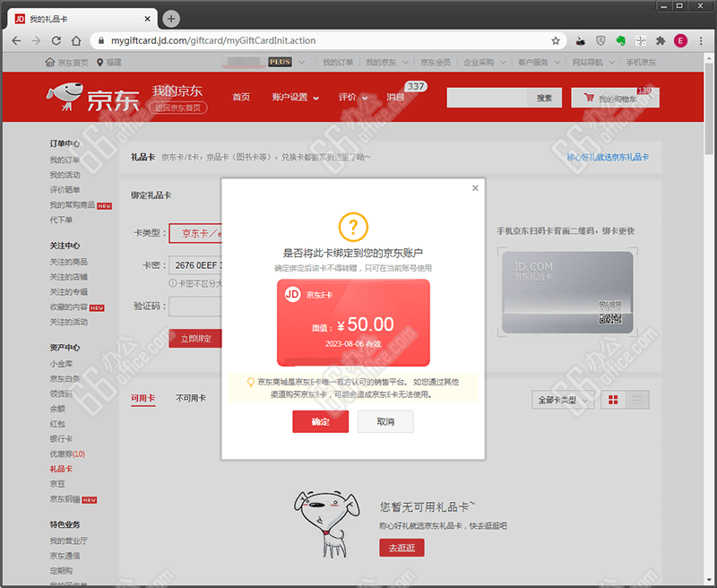Switch to grid view icon

(613, 400)
